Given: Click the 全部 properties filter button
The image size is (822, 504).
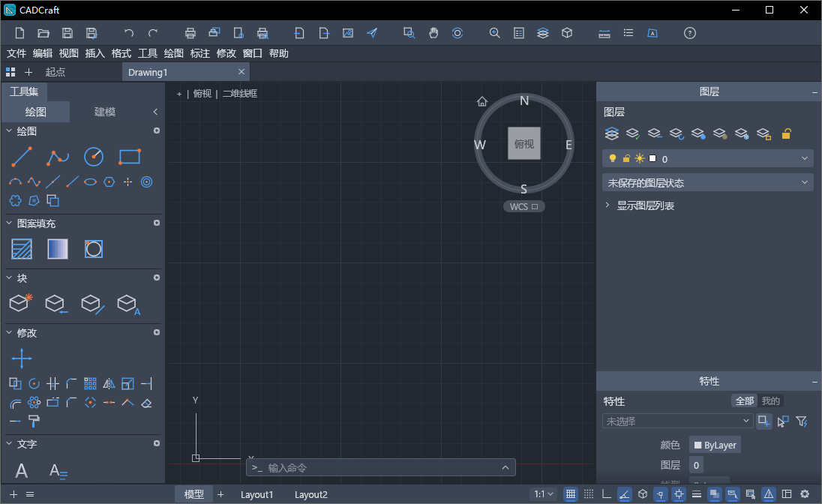Looking at the screenshot, I should pyautogui.click(x=745, y=401).
